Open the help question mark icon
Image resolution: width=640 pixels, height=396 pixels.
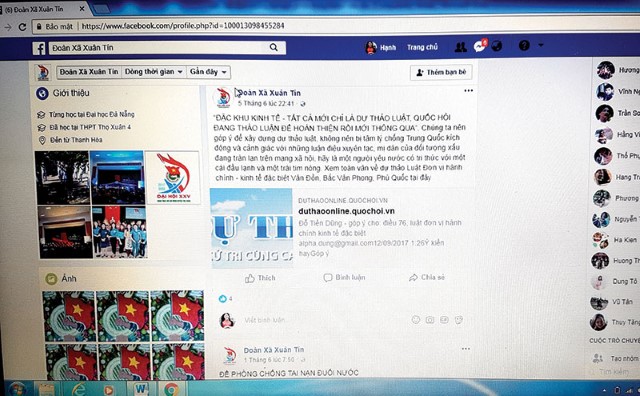coord(524,45)
